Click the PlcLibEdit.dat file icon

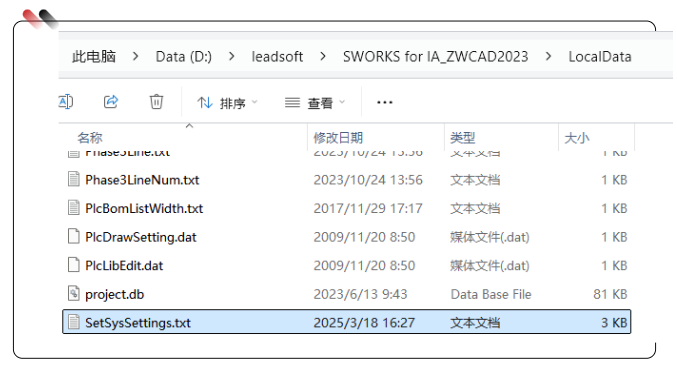pyautogui.click(x=74, y=265)
